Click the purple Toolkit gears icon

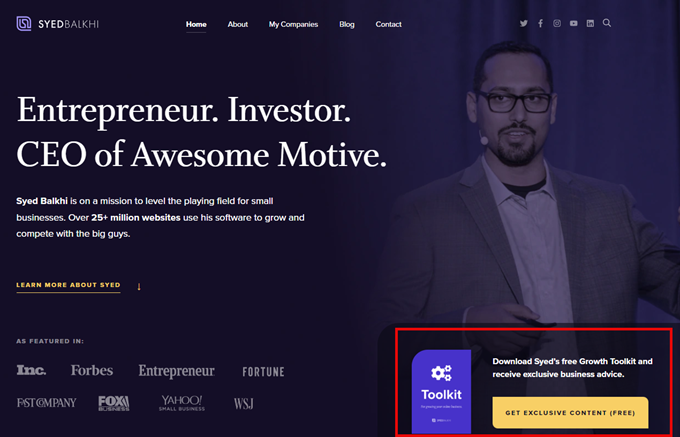[441, 373]
